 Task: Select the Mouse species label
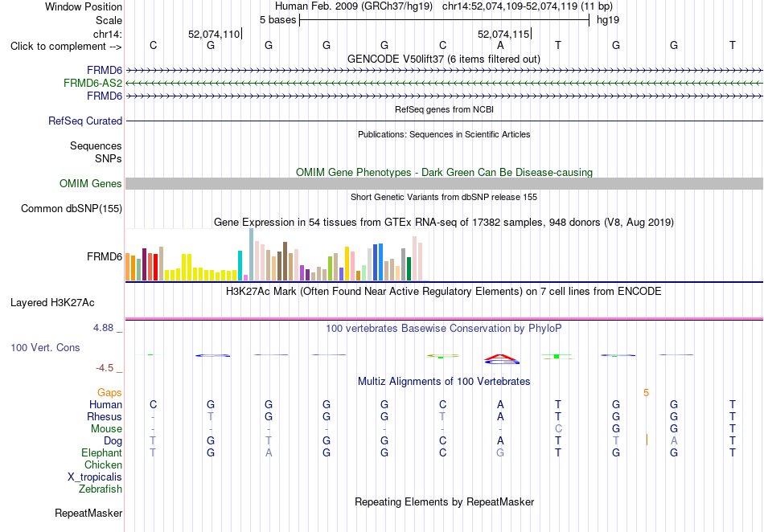(x=106, y=429)
